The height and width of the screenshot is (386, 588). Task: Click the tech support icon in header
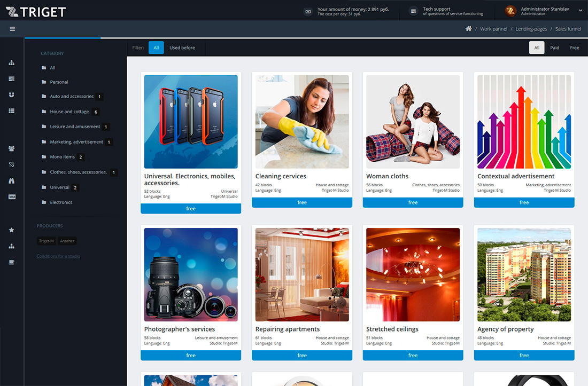413,11
